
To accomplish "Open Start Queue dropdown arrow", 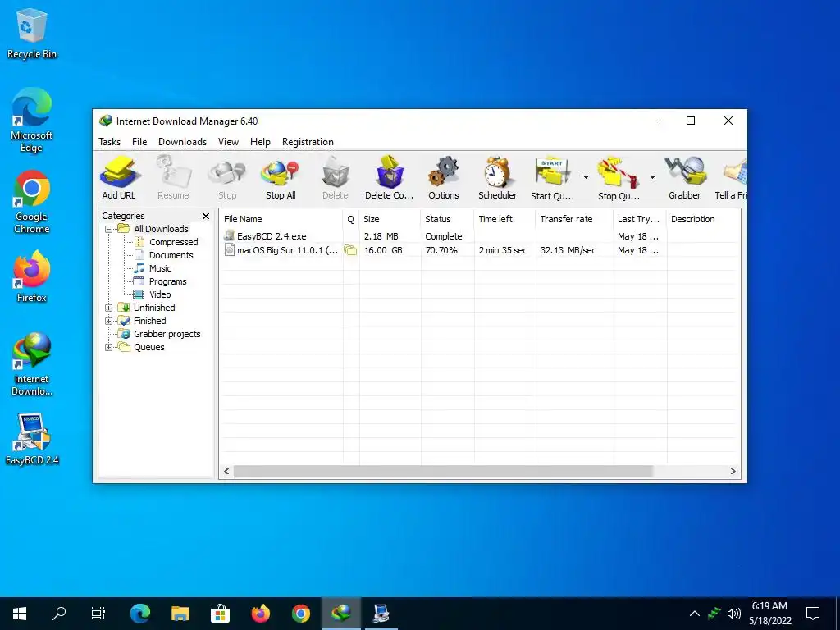I will click(586, 177).
